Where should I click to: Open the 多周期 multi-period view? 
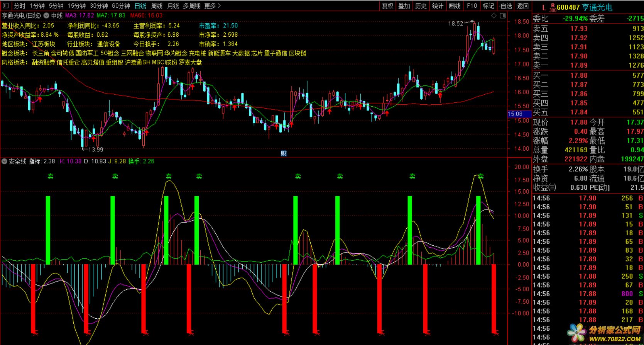pyautogui.click(x=191, y=6)
